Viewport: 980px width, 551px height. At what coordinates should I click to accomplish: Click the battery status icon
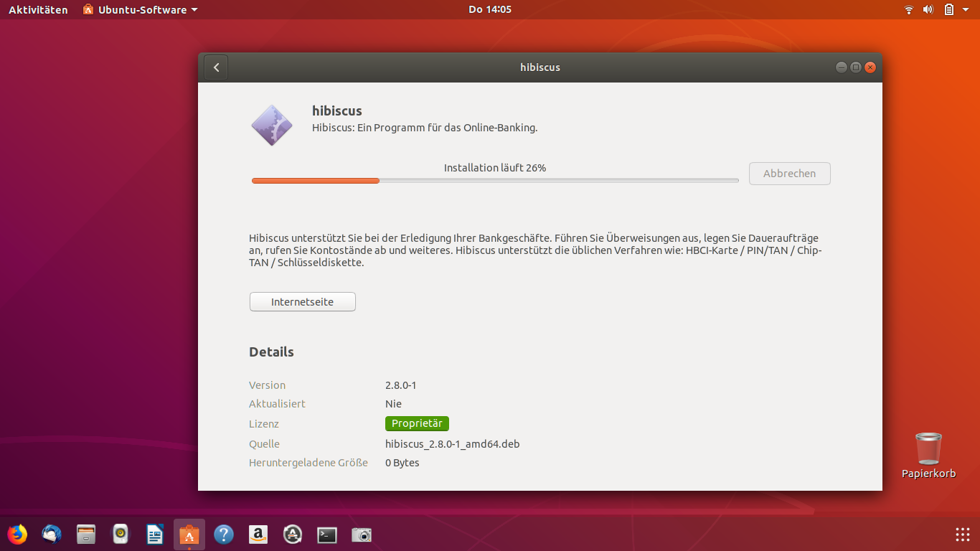pos(948,9)
